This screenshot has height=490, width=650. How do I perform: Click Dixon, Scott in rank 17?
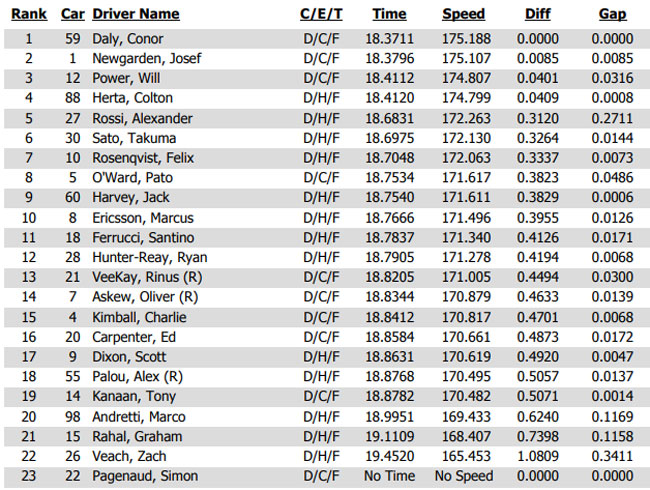(x=129, y=357)
